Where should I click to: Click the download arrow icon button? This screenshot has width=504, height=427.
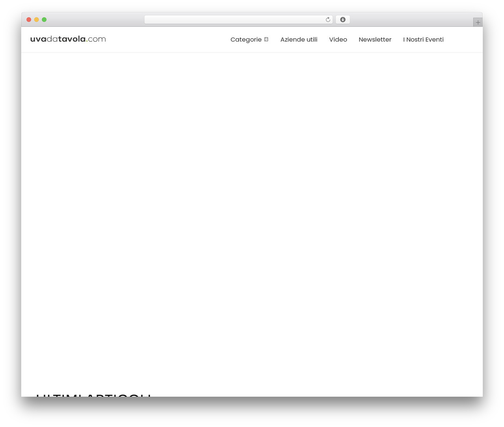click(x=343, y=20)
